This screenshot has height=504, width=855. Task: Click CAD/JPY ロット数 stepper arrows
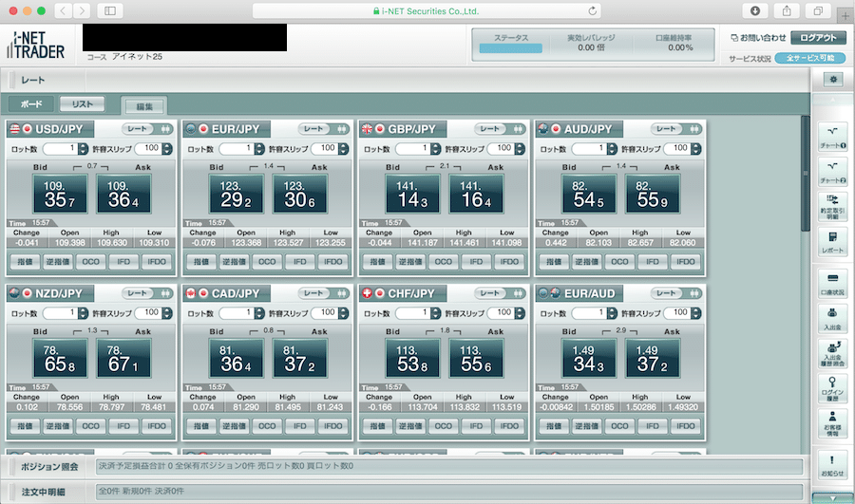[x=259, y=313]
